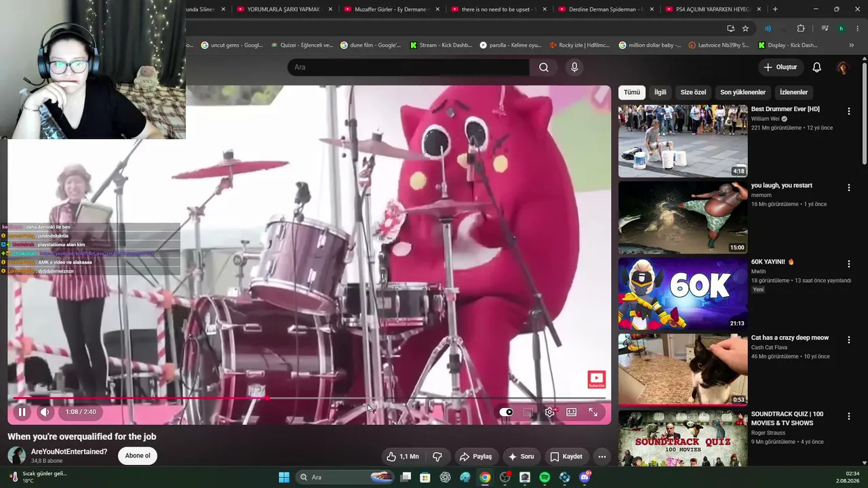Open Windows Start menu
This screenshot has height=488, width=868.
coord(284,477)
